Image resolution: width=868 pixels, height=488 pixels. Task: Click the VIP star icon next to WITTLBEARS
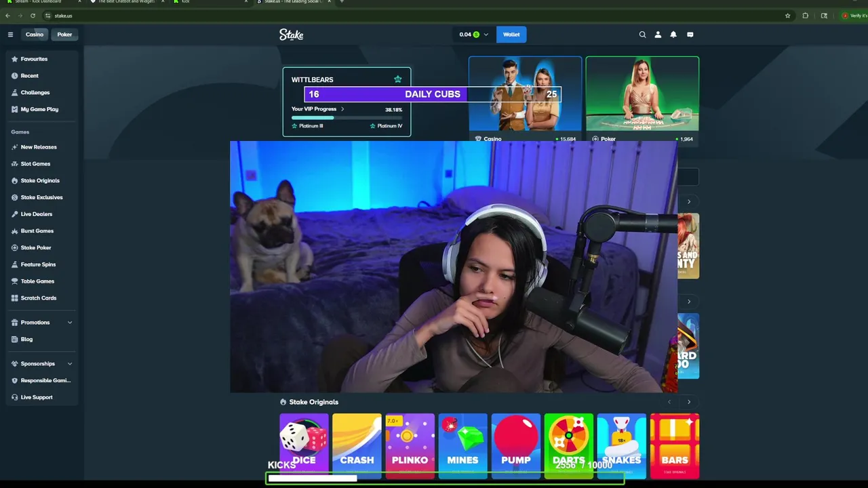click(x=398, y=79)
